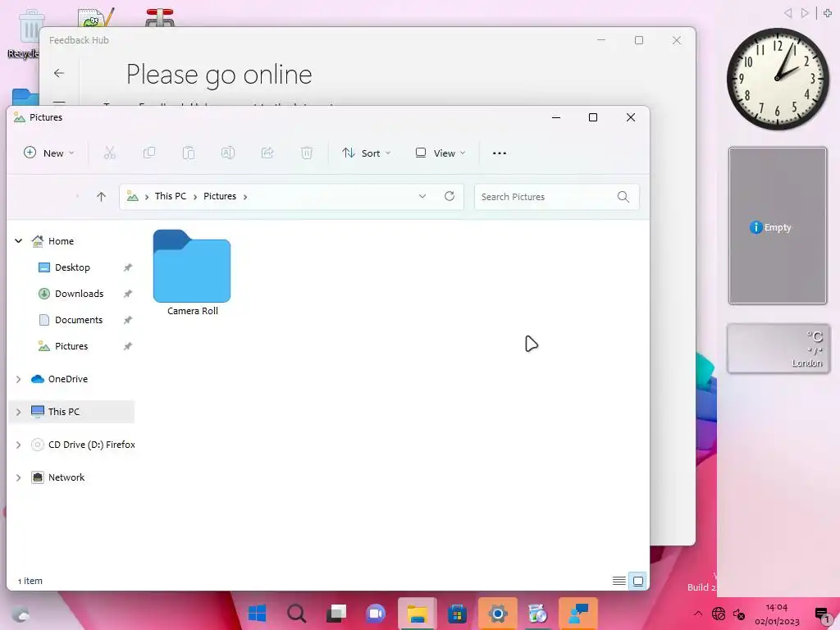Screen dimensions: 840x630
Task: Select Documents in navigation pane
Action: pyautogui.click(x=79, y=320)
